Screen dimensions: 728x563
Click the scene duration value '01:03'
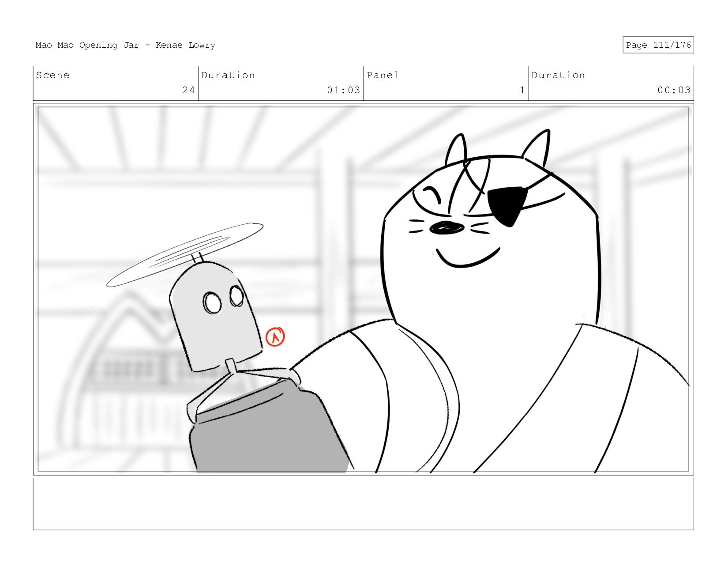pyautogui.click(x=343, y=90)
